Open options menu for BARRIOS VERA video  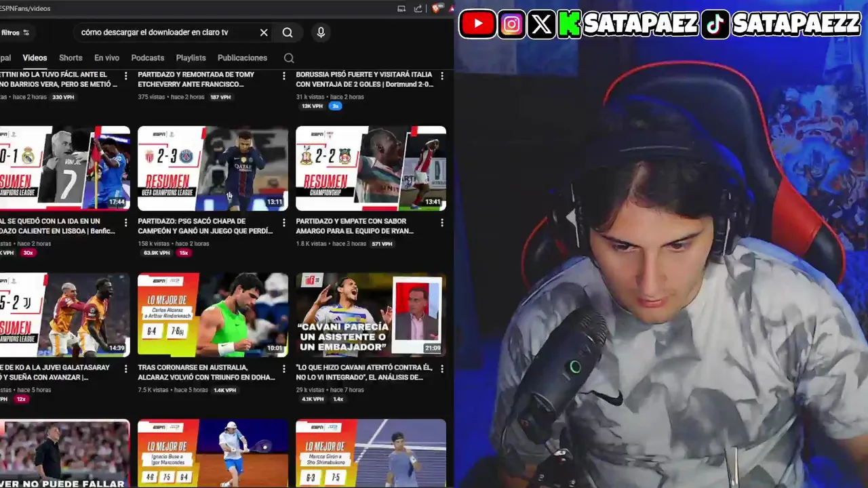point(125,76)
